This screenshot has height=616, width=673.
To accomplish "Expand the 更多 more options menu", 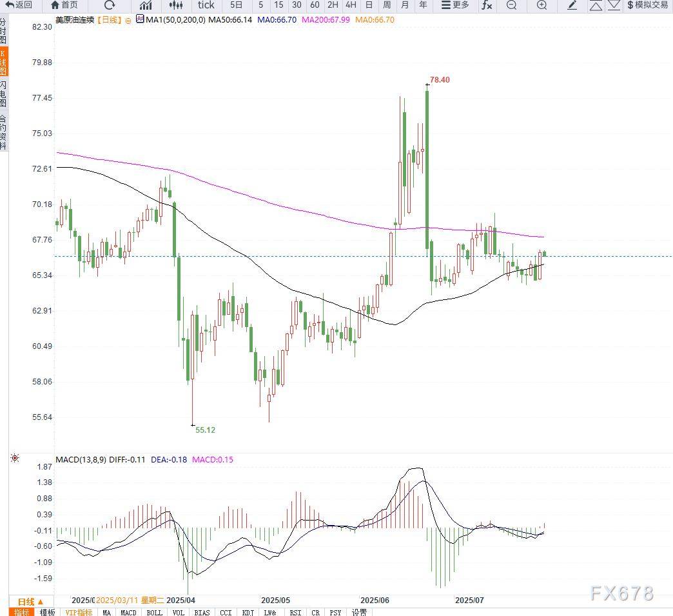I will pos(455,5).
